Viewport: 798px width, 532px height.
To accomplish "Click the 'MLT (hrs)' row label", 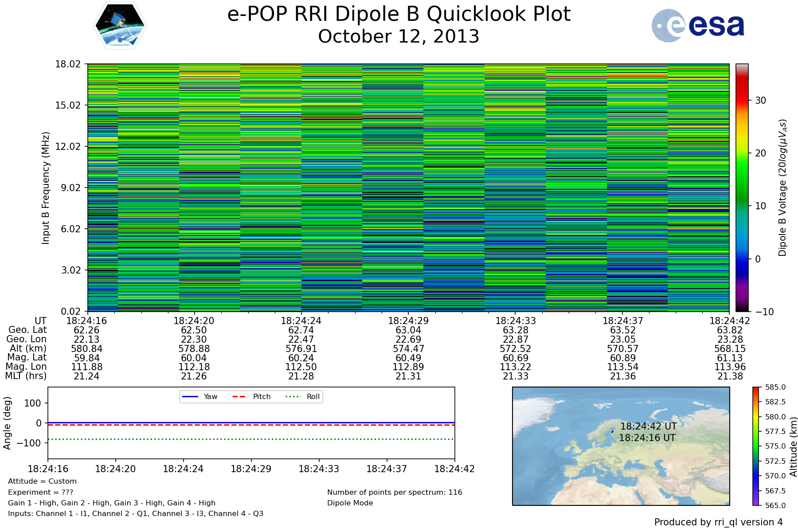I will click(x=26, y=376).
